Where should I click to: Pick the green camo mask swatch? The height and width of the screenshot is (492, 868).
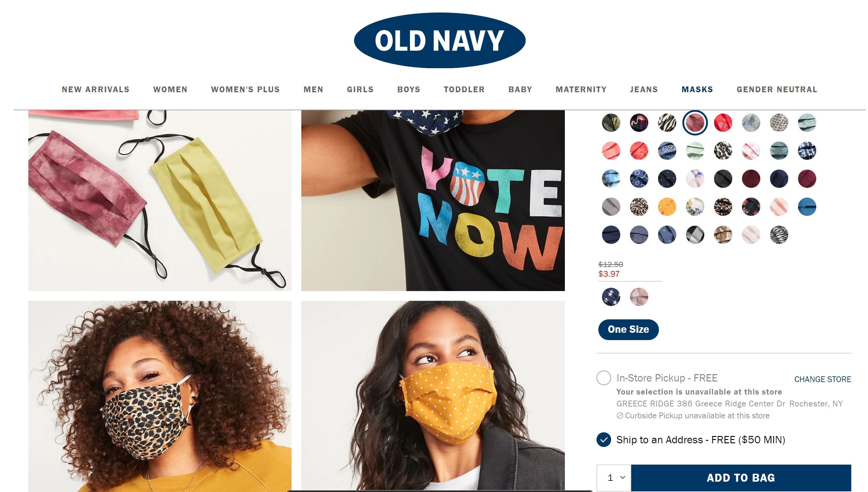coord(611,122)
